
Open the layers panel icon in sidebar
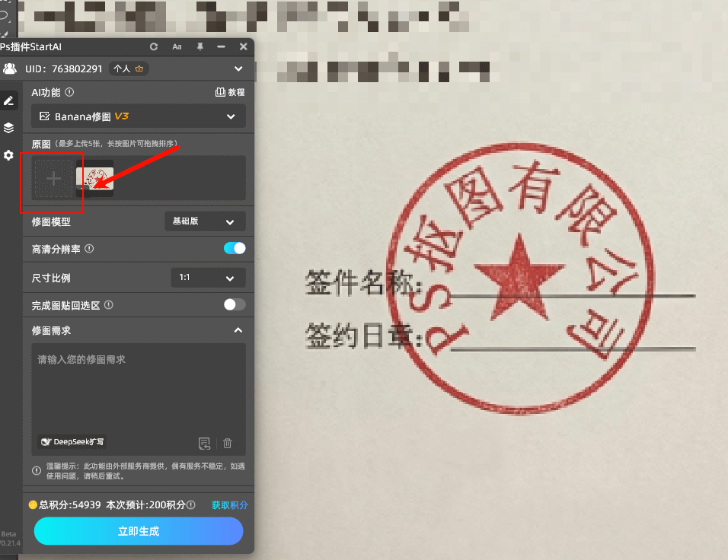pyautogui.click(x=9, y=128)
